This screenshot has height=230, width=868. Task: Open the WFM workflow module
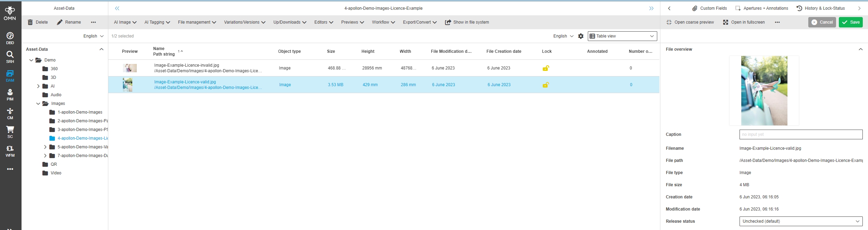pyautogui.click(x=10, y=150)
